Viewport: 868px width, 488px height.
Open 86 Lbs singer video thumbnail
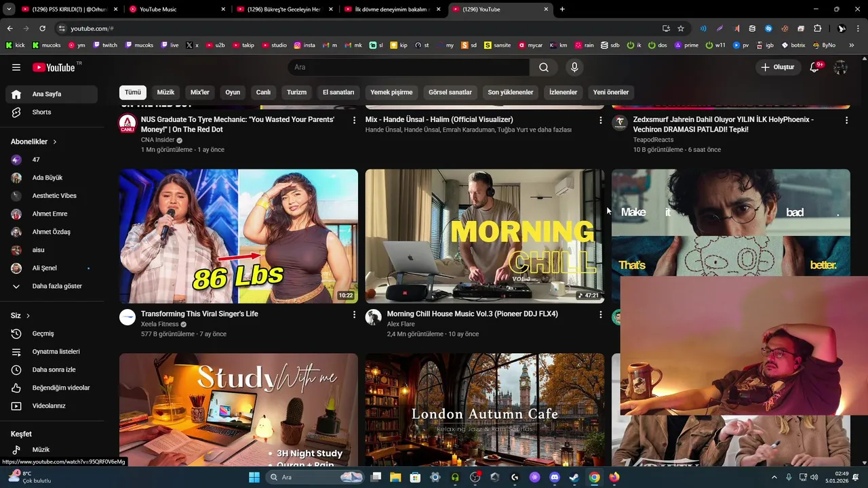(x=239, y=236)
